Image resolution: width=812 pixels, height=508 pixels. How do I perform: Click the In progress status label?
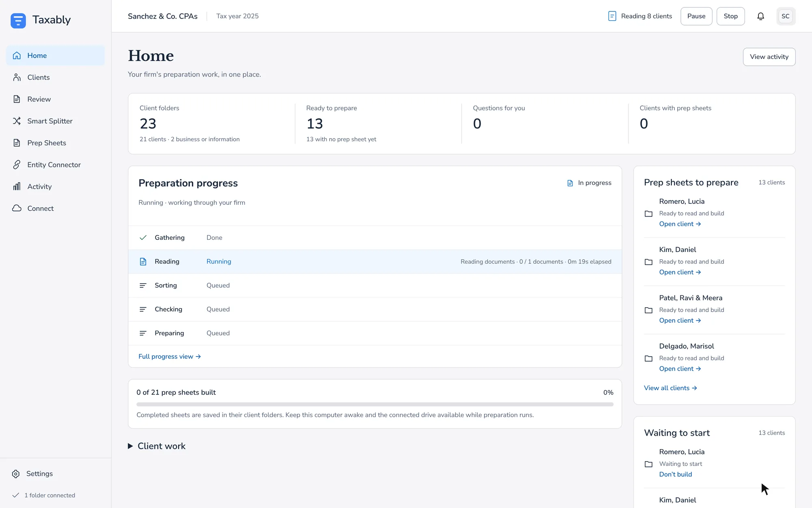click(589, 183)
